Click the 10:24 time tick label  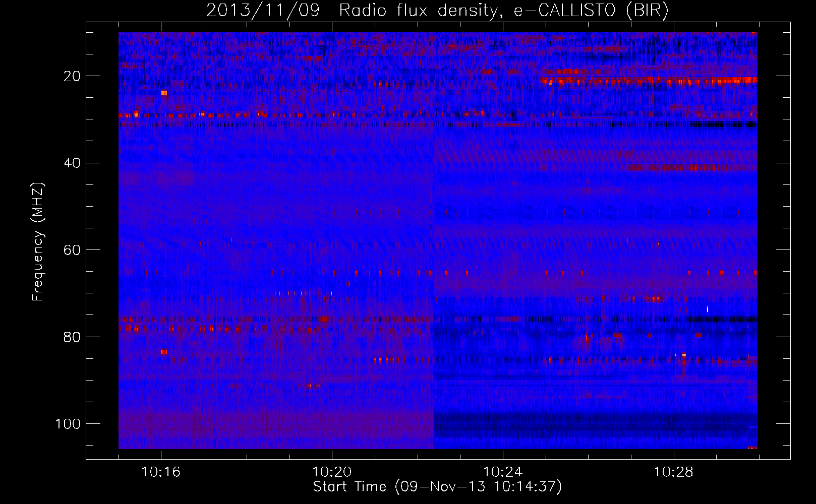[503, 472]
